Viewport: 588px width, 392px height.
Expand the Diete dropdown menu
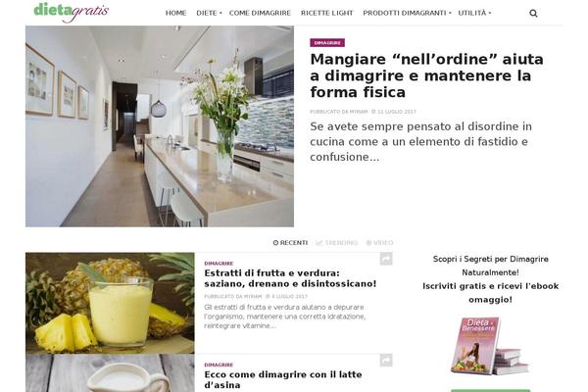(x=209, y=13)
